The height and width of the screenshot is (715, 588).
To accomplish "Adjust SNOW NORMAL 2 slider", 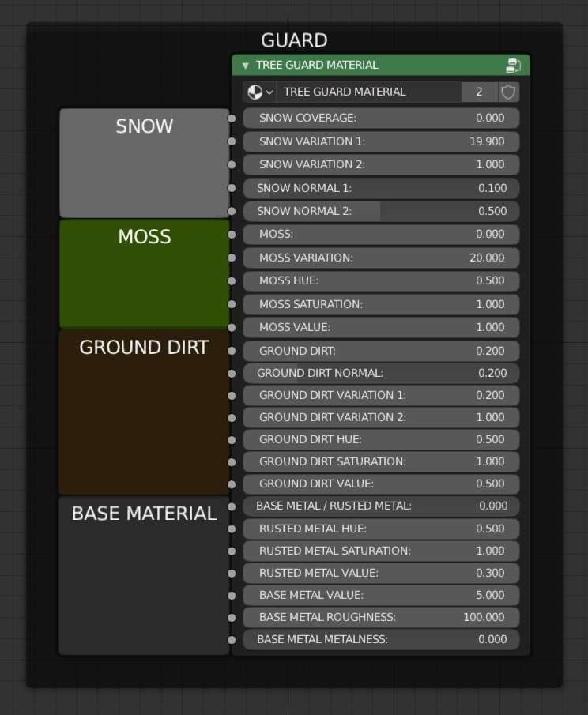I will tap(381, 211).
